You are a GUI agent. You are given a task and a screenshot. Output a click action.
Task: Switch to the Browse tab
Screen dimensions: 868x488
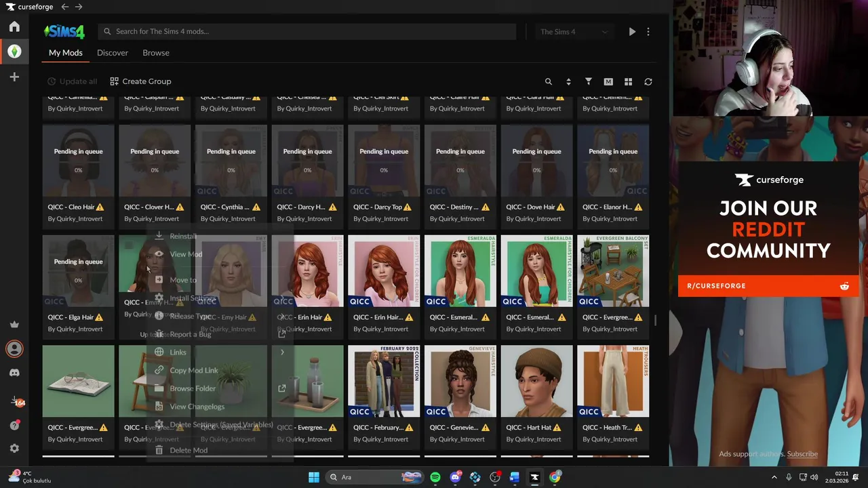(x=156, y=53)
